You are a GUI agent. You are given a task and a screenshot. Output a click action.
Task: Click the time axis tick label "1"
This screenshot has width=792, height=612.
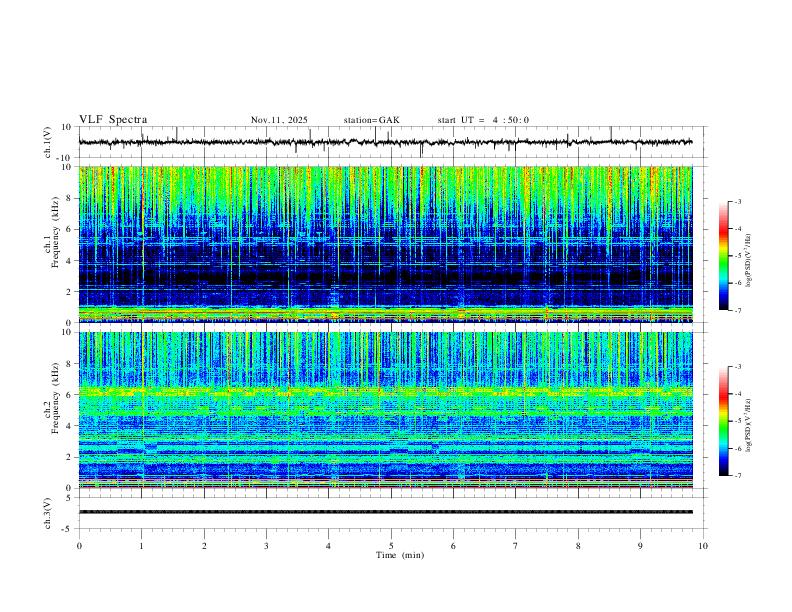[x=141, y=546]
